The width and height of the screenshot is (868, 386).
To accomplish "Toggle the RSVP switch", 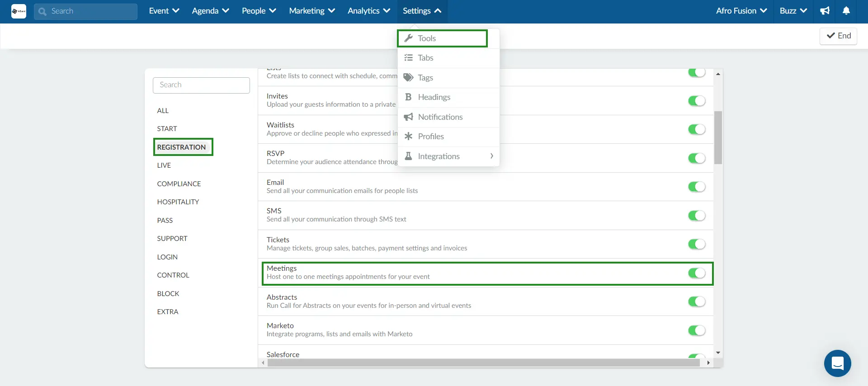I will (x=697, y=158).
